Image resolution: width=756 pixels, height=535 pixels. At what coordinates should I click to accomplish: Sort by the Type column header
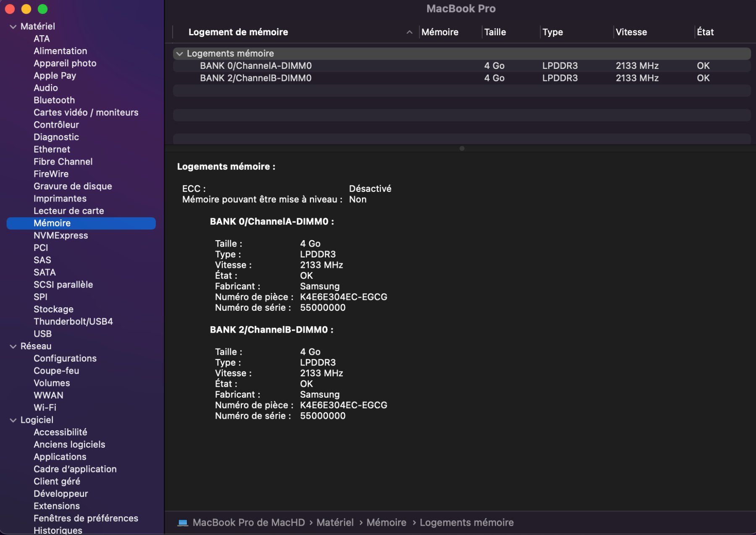tap(553, 32)
